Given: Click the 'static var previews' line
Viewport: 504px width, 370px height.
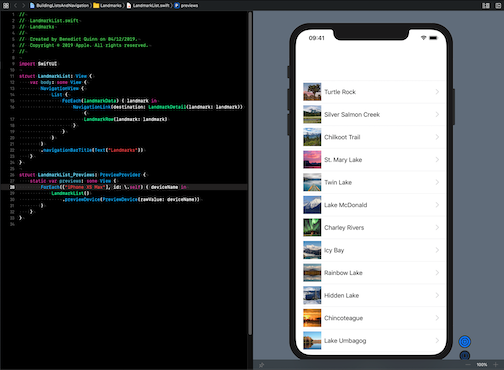Looking at the screenshot, I should click(73, 181).
